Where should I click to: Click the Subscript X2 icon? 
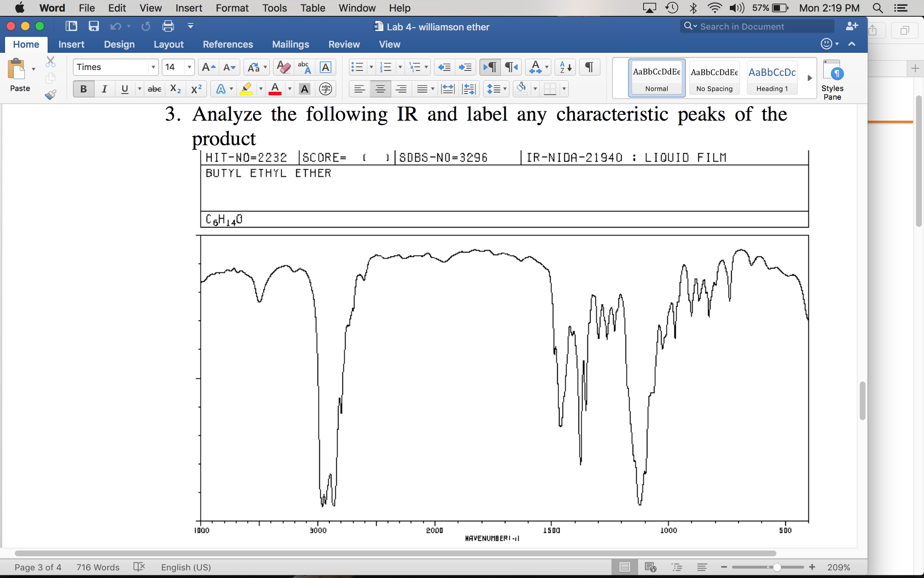(175, 89)
